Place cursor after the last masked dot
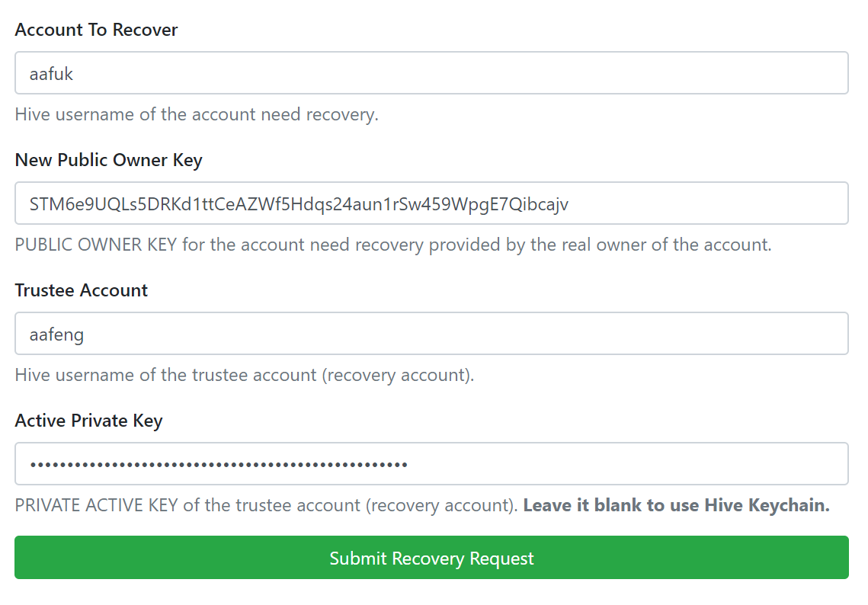This screenshot has width=868, height=605. pyautogui.click(x=409, y=464)
